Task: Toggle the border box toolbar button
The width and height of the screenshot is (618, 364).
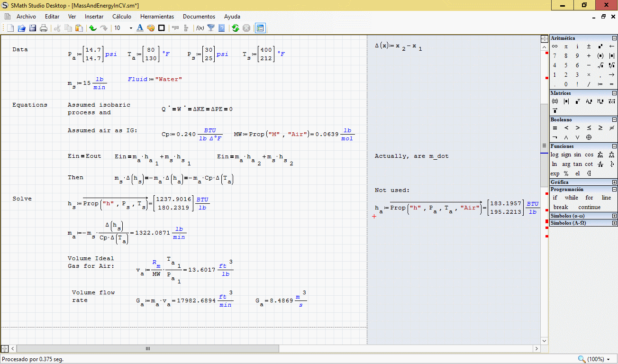Action: [162, 28]
